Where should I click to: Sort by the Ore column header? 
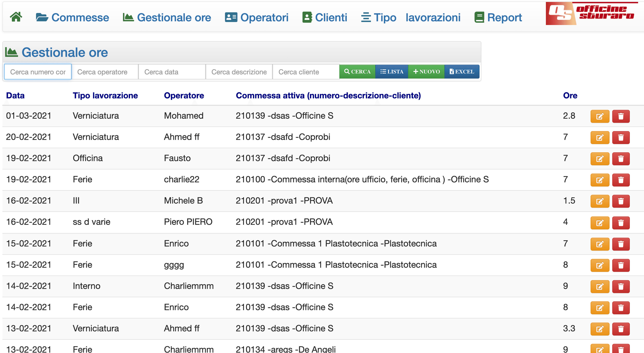coord(570,95)
